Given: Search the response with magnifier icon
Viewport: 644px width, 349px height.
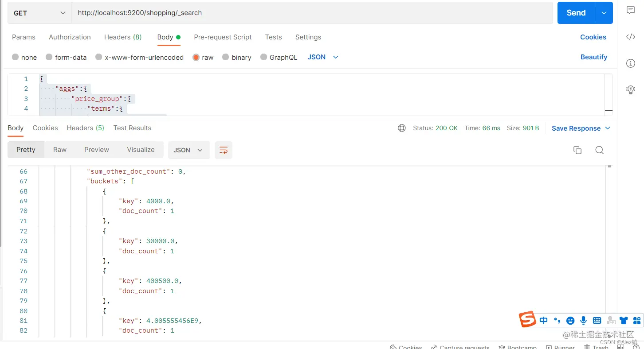Looking at the screenshot, I should pyautogui.click(x=600, y=150).
